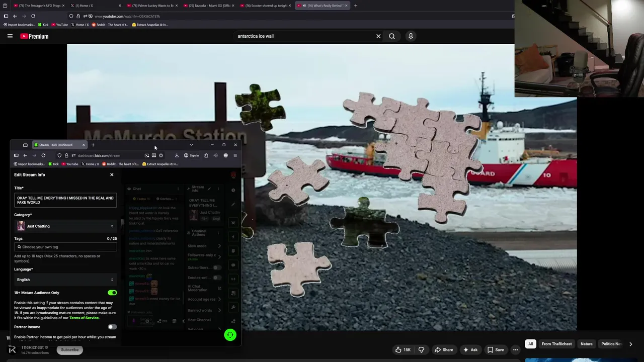The height and width of the screenshot is (362, 644).
Task: Switch to Palmer Luckey Wants tab
Action: point(152,6)
